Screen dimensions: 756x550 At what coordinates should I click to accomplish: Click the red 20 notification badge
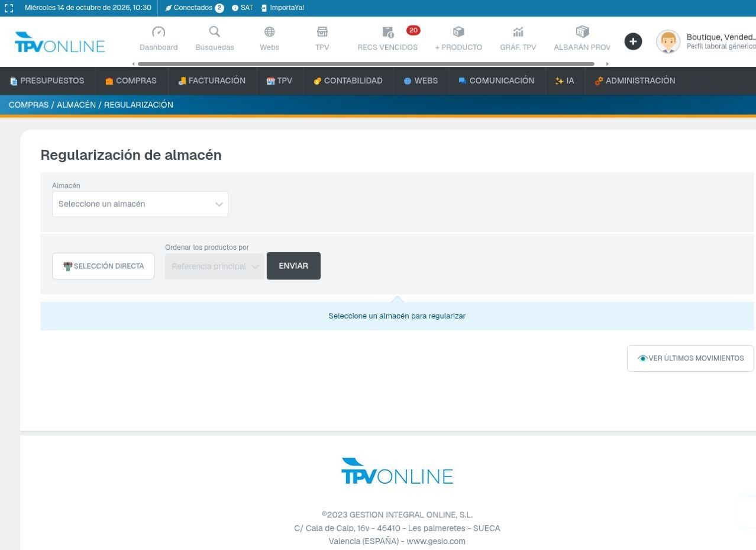tap(413, 30)
